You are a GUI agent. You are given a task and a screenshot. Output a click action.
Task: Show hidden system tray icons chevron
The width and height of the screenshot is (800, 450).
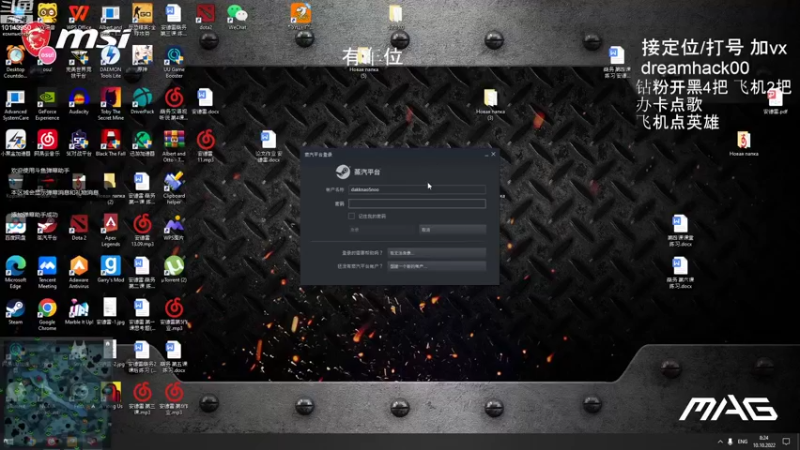click(720, 441)
